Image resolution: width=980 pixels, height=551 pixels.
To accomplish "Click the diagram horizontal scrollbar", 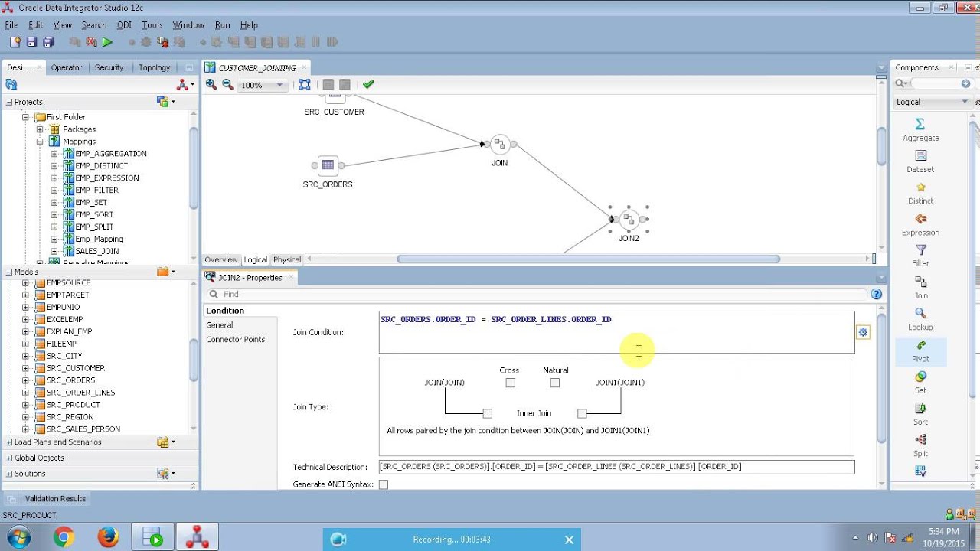I will point(588,259).
